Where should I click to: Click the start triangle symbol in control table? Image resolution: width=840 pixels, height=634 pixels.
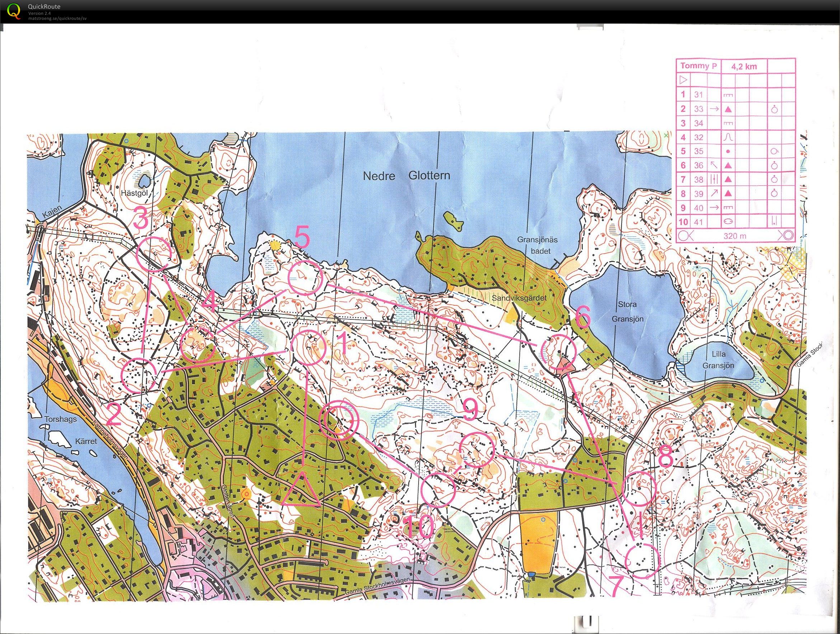[683, 80]
